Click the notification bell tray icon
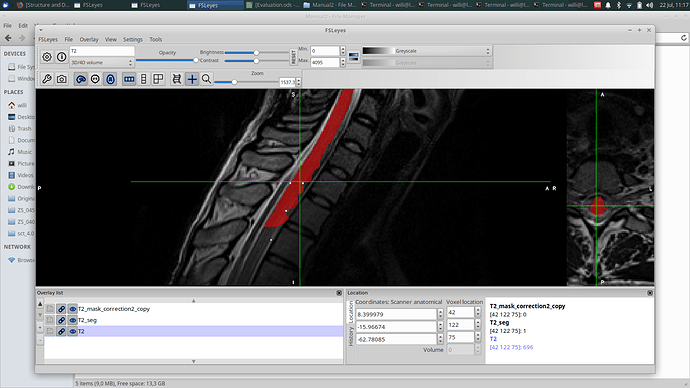The width and height of the screenshot is (690, 388). [x=608, y=5]
